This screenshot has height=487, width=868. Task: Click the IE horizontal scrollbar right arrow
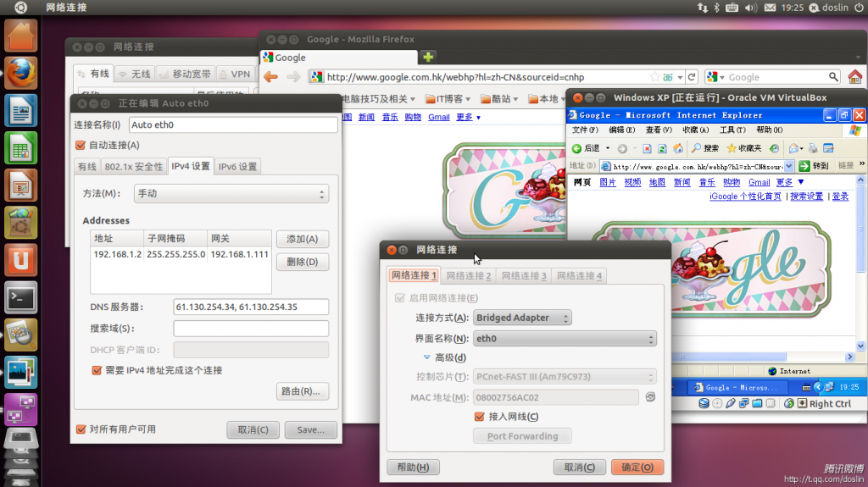point(849,357)
